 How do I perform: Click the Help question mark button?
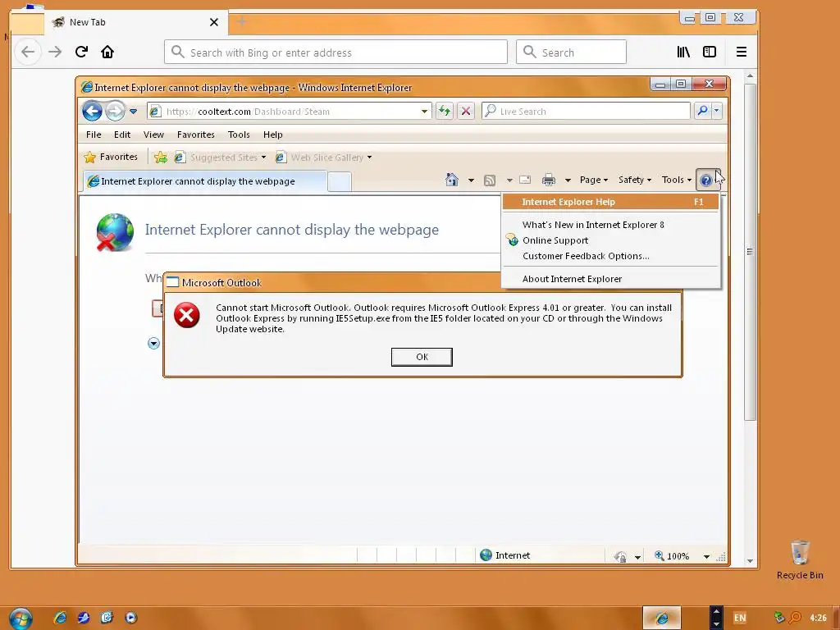click(706, 180)
